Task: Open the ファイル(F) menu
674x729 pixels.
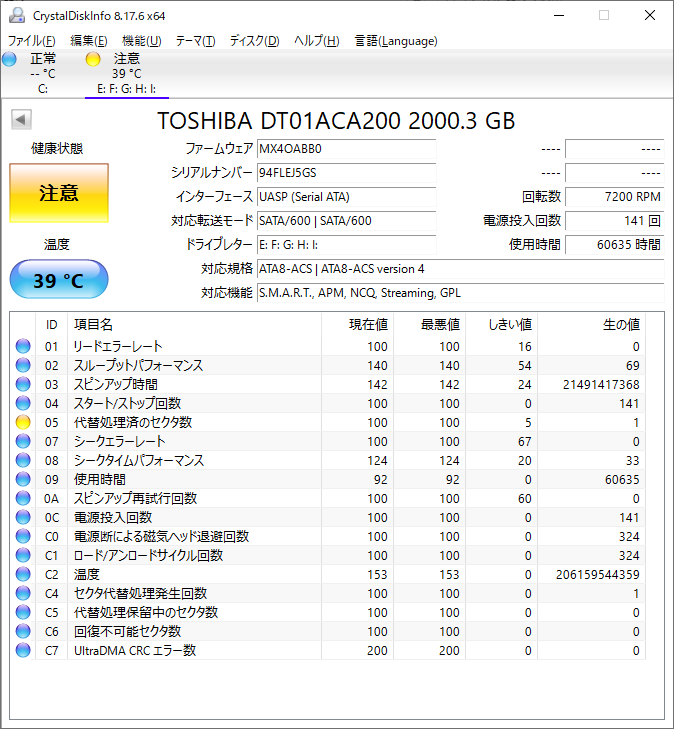Action: (x=32, y=41)
